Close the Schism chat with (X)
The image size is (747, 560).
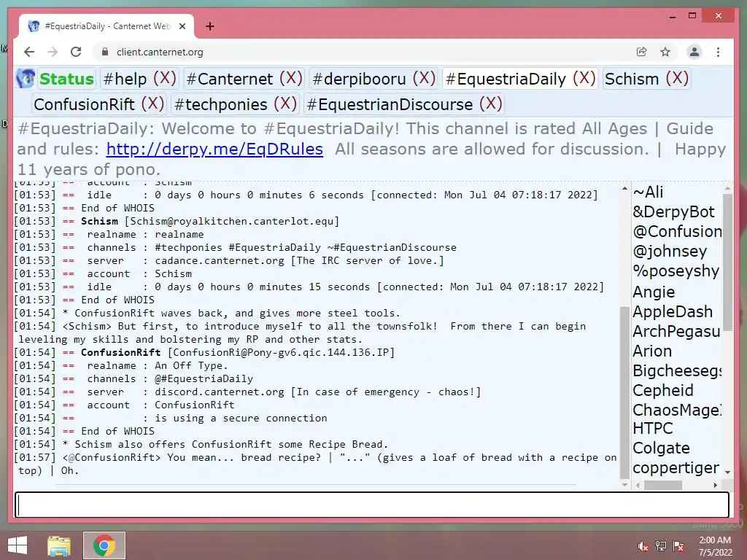[677, 78]
